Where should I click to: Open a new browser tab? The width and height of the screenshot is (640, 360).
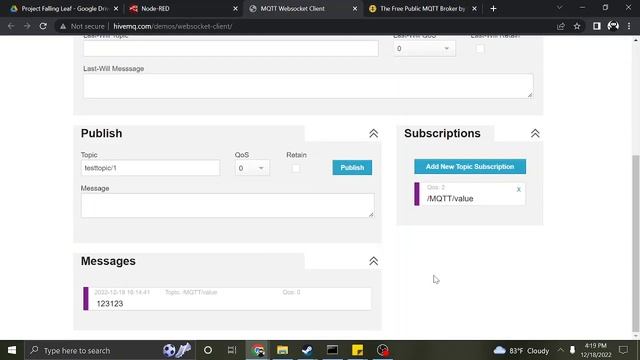click(x=493, y=9)
